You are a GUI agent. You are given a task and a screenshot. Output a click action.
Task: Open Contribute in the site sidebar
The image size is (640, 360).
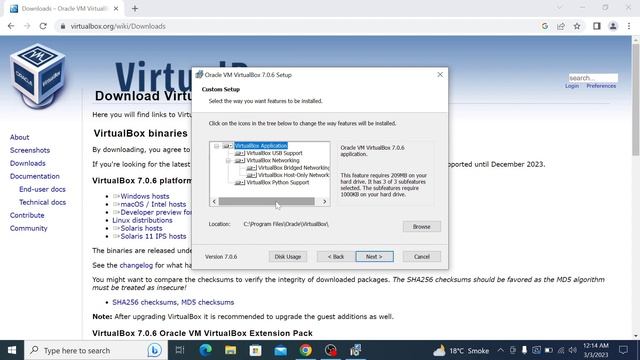point(27,215)
